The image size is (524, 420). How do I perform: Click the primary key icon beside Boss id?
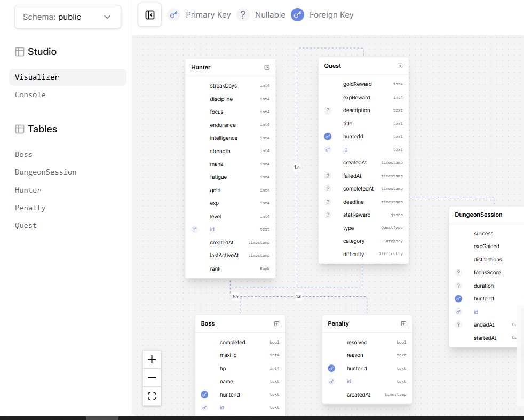(x=204, y=408)
